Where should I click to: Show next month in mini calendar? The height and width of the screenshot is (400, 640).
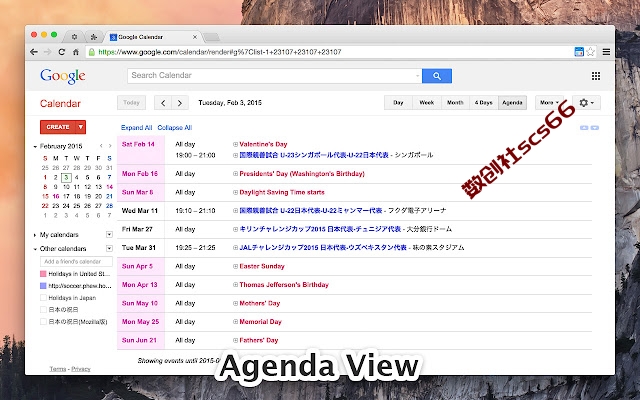[x=110, y=146]
